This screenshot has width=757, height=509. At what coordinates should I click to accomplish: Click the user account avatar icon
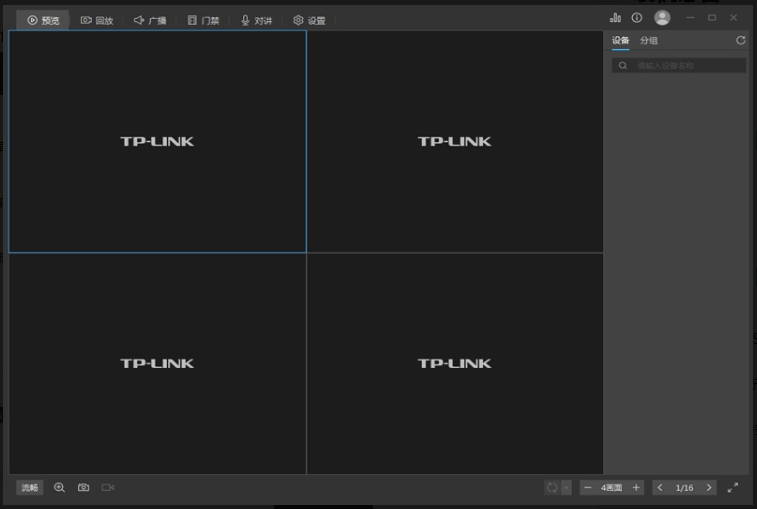pyautogui.click(x=662, y=18)
